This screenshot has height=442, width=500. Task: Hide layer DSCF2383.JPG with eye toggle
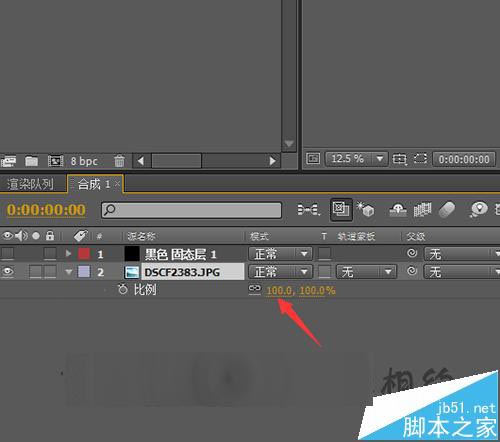pyautogui.click(x=7, y=272)
